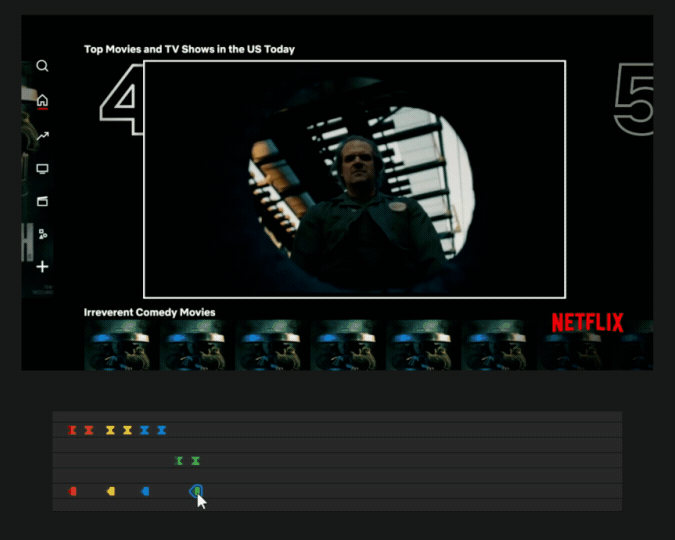Select the right blue hourglass keyframe
This screenshot has width=675, height=540.
click(x=161, y=430)
